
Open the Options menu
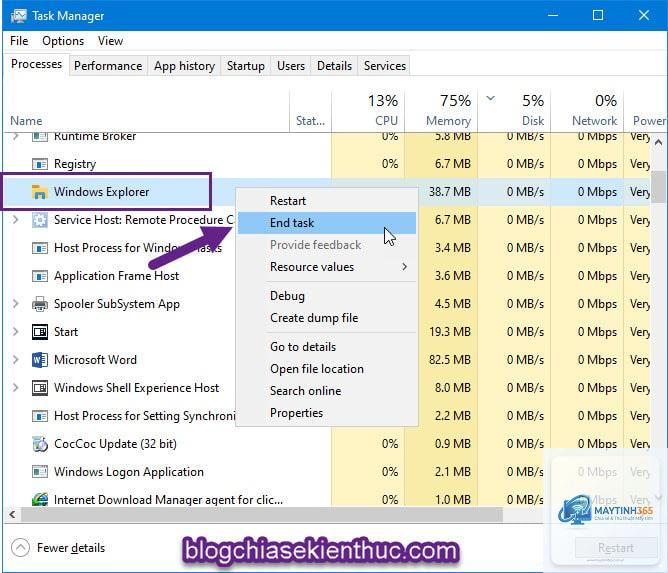point(63,41)
